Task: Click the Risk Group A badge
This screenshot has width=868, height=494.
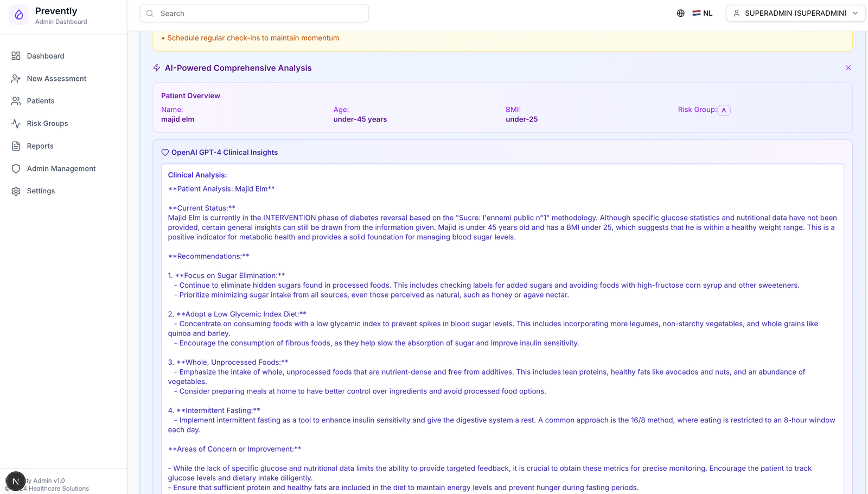Action: pyautogui.click(x=724, y=110)
